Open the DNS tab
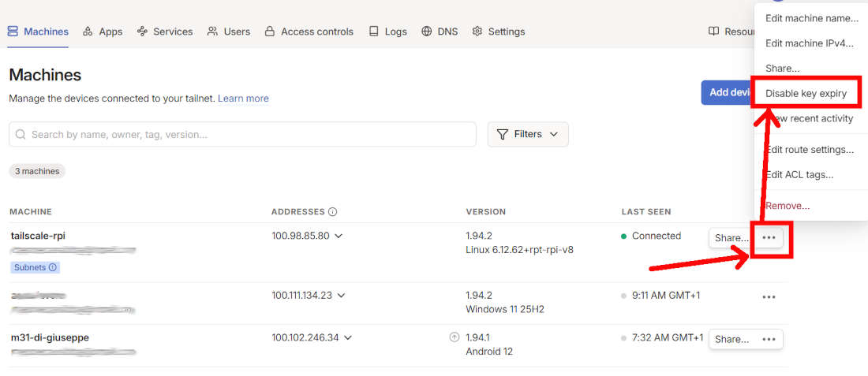This screenshot has width=868, height=376. (440, 32)
